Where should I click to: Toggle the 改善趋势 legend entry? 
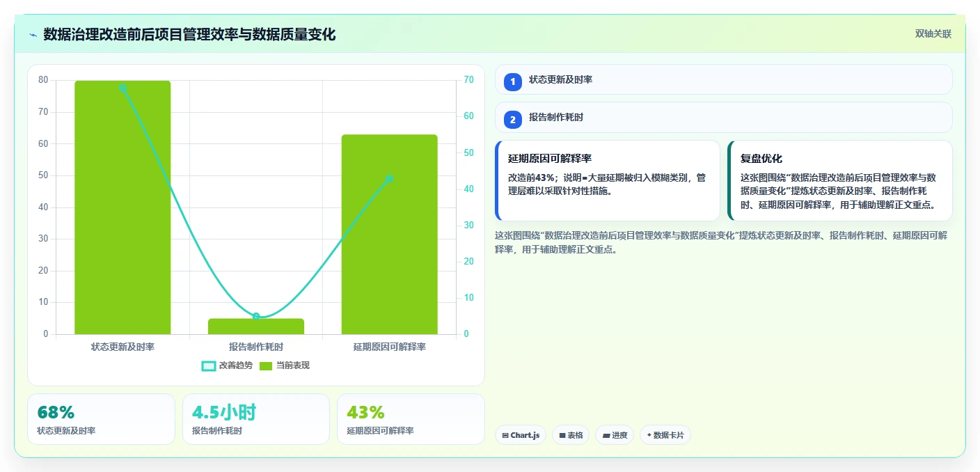click(227, 365)
